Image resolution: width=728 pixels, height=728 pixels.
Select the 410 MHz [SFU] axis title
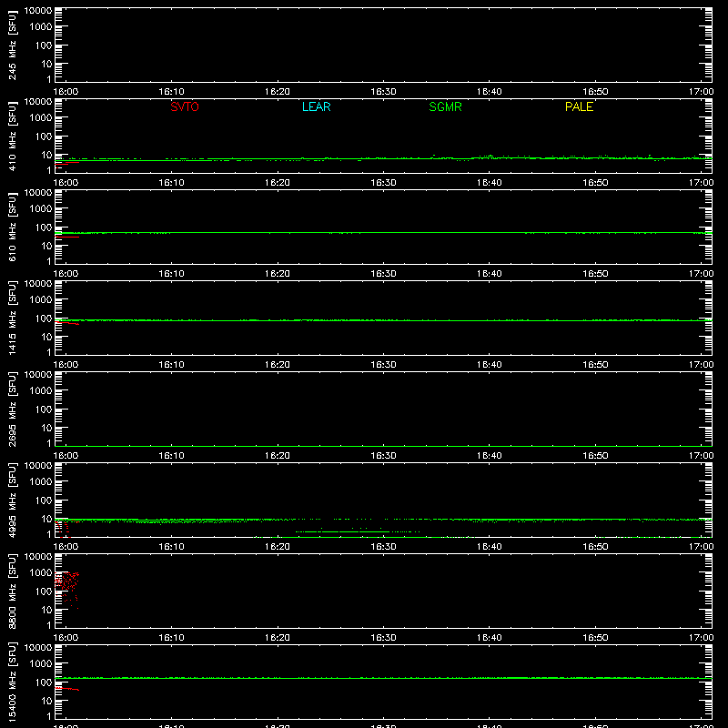point(12,136)
